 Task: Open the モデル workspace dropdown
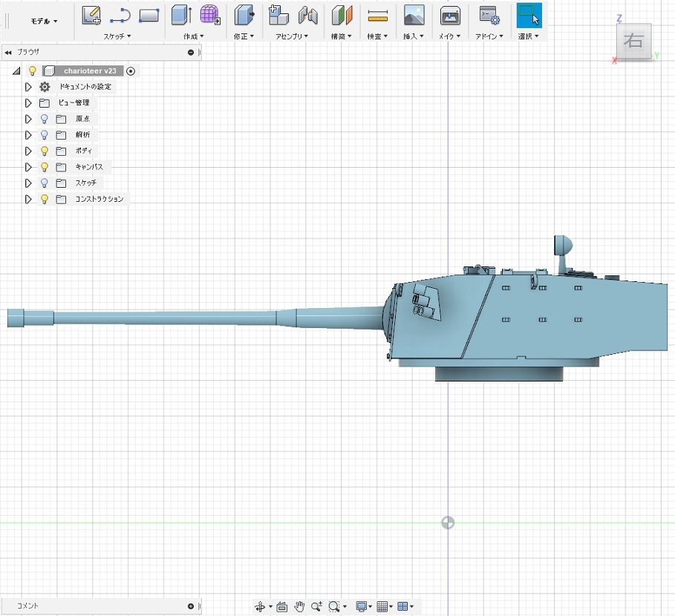click(44, 21)
